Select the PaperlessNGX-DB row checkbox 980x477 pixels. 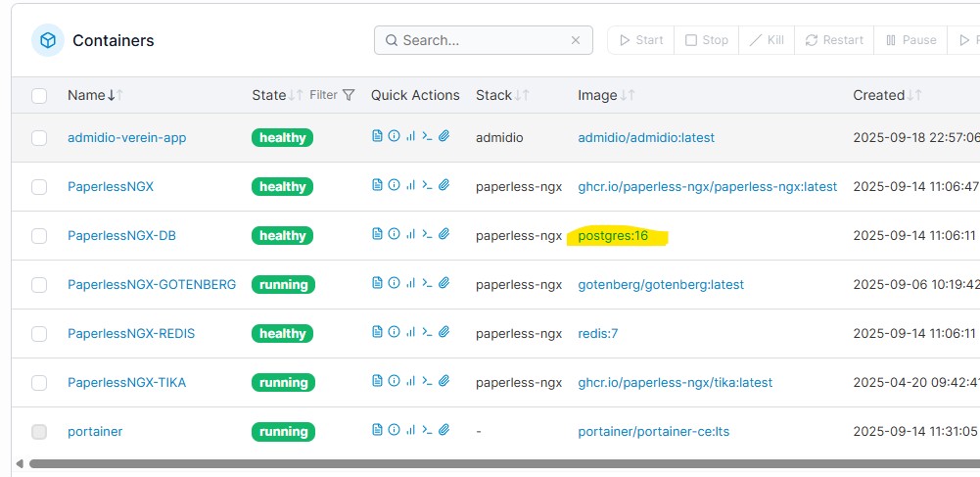pyautogui.click(x=39, y=236)
